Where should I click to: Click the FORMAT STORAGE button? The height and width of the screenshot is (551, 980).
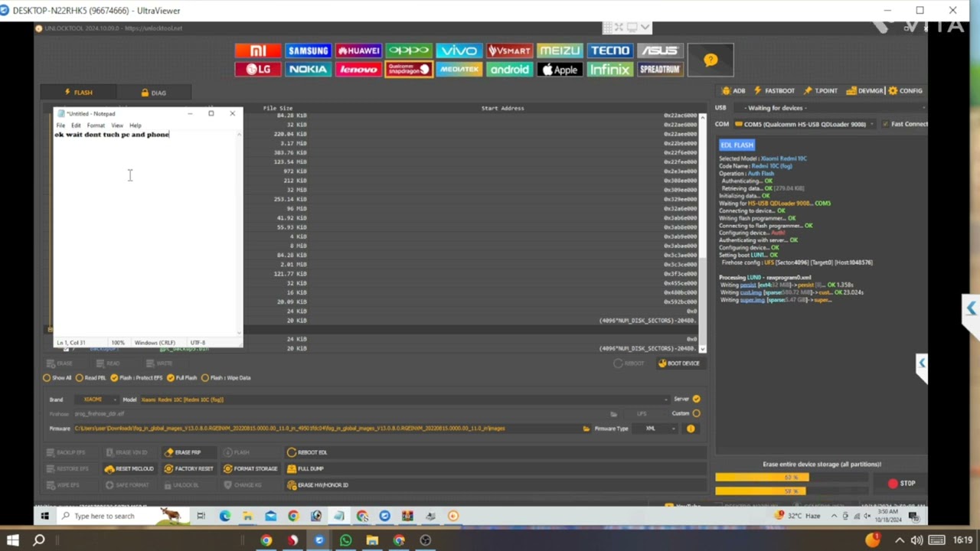tap(250, 469)
